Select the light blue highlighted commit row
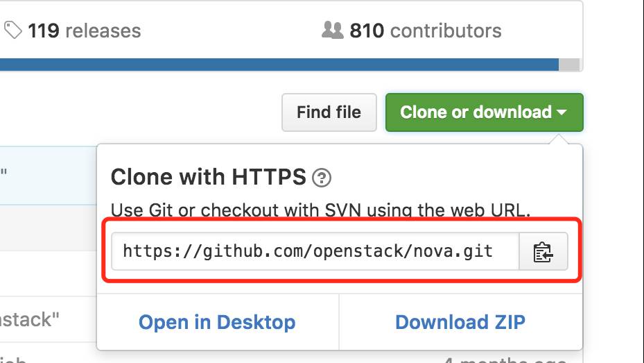Viewport: 644px width, 363px height. [x=48, y=175]
